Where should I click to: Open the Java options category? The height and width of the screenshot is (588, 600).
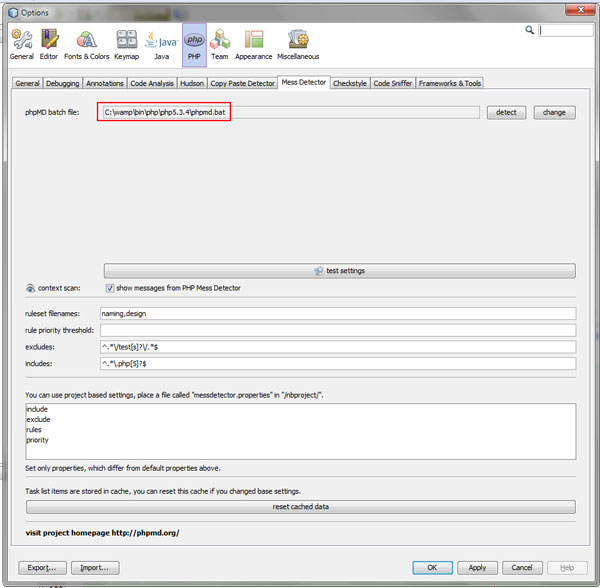click(x=161, y=45)
